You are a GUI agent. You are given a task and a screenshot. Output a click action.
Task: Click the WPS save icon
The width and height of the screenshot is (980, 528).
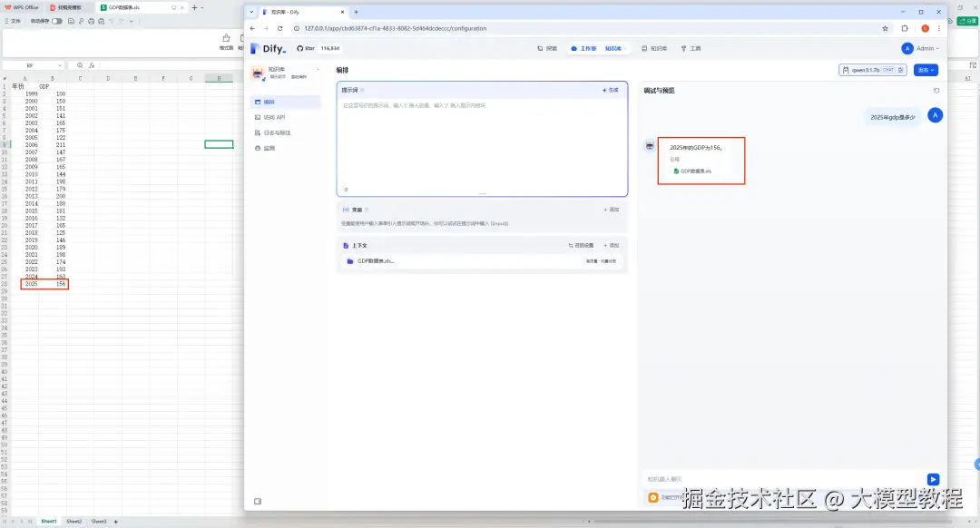72,21
